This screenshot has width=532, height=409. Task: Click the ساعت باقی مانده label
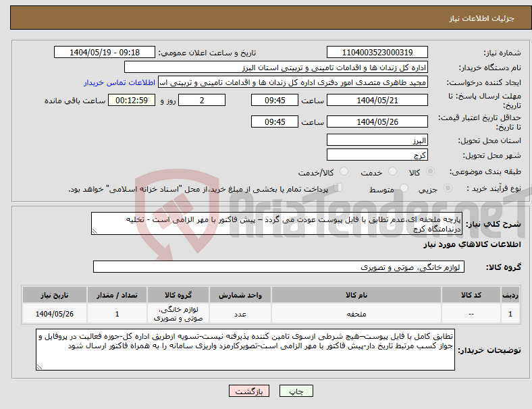click(x=75, y=101)
